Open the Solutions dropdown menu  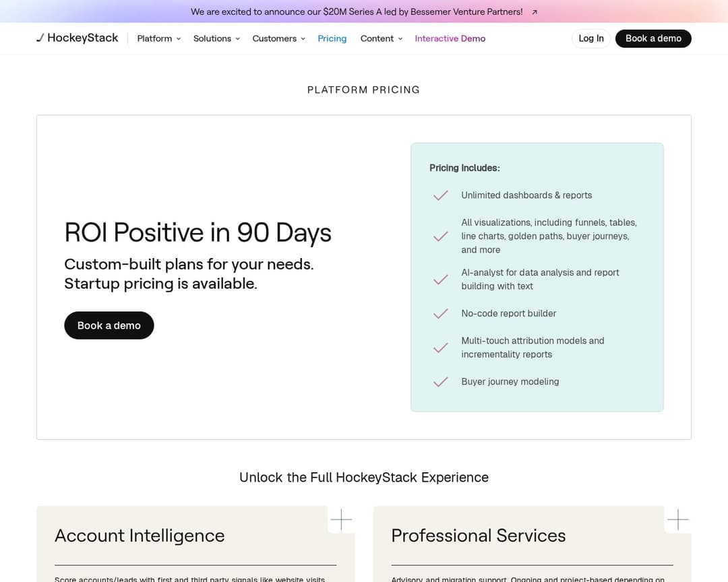(x=216, y=38)
